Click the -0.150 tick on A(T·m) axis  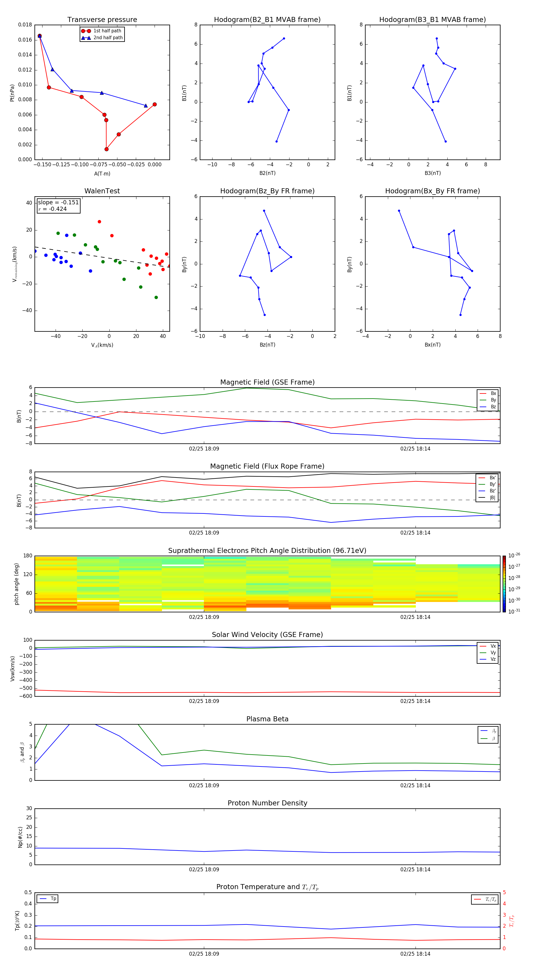42,165
